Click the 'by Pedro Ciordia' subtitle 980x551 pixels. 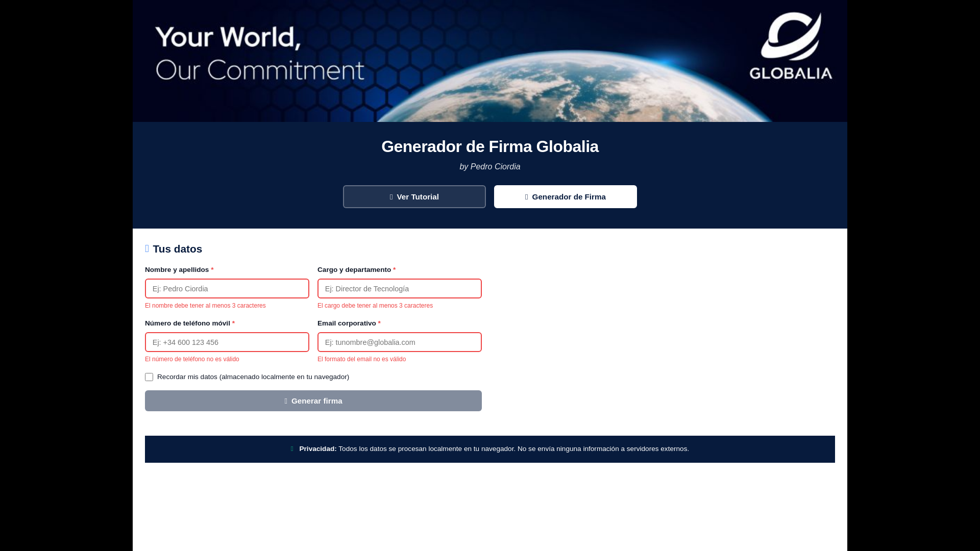pos(490,167)
